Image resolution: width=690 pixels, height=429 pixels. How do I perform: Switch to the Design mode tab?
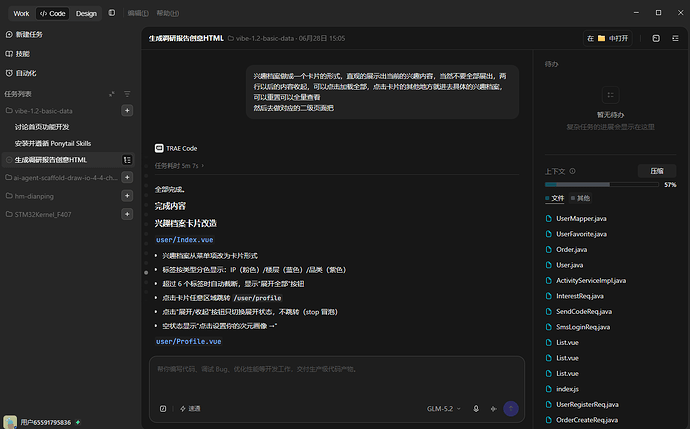point(86,14)
